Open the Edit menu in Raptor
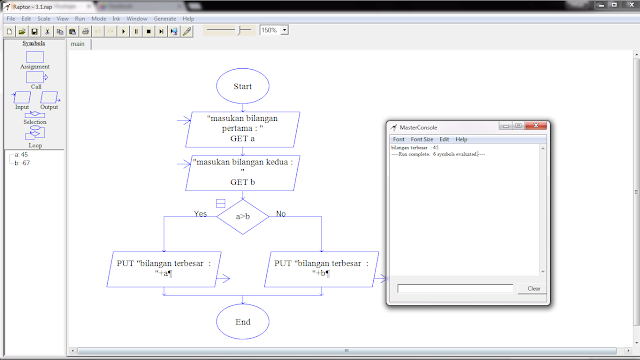This screenshot has height=360, width=640. (26, 19)
